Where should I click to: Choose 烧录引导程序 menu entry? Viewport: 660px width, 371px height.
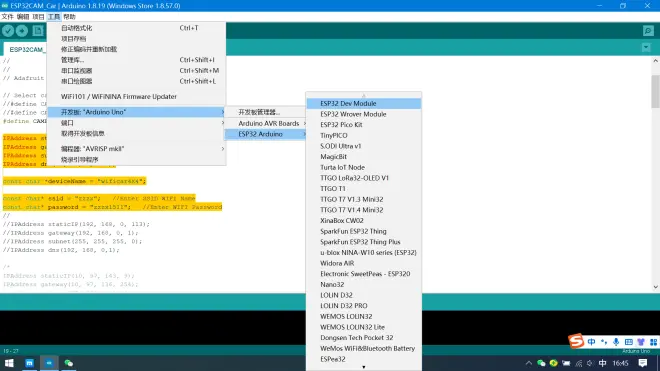point(136,160)
